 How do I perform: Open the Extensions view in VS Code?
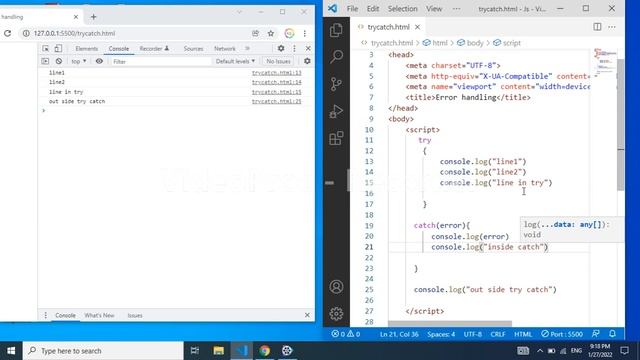click(x=336, y=138)
